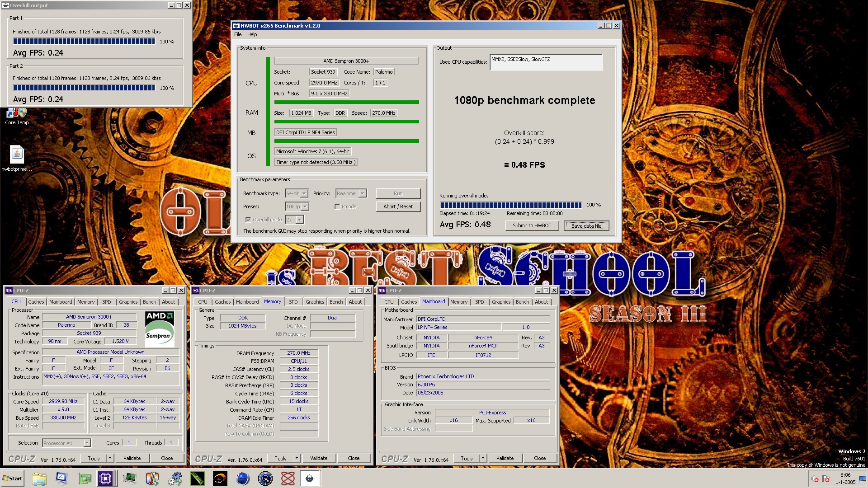Click the nForce4 MCP southbridge field

click(x=483, y=346)
